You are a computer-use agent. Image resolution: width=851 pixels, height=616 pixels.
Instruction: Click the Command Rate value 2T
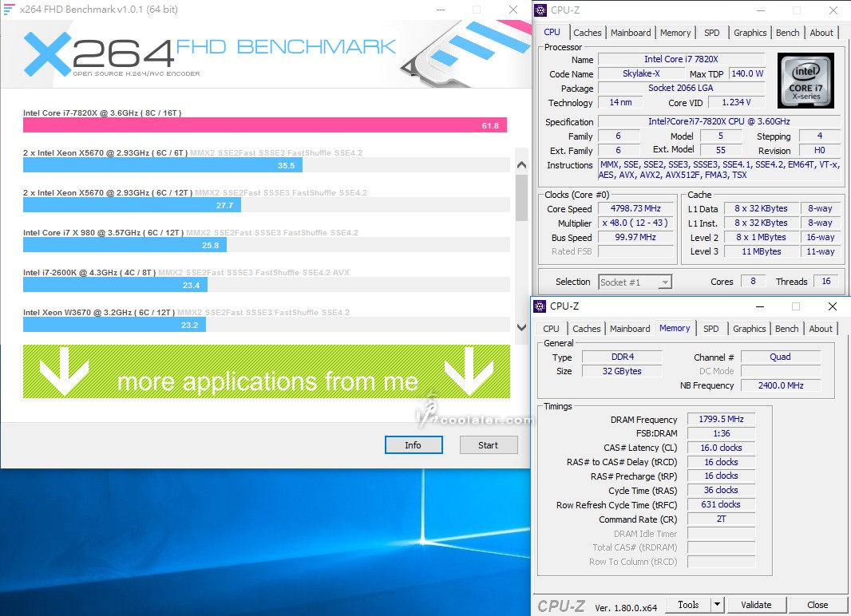[722, 519]
